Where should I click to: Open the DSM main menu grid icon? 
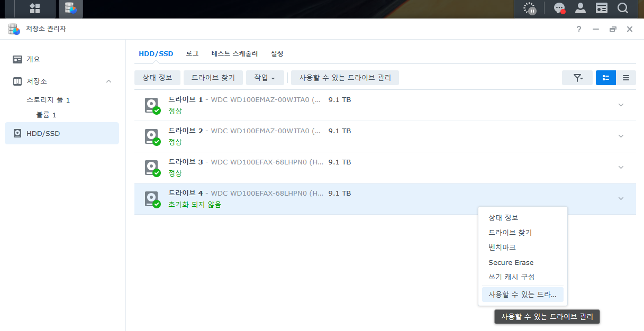[35, 8]
